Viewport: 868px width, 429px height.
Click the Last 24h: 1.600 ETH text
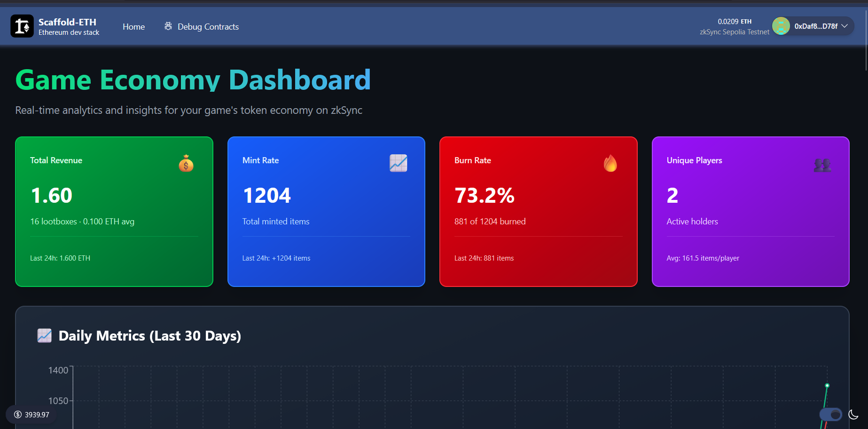pyautogui.click(x=60, y=258)
